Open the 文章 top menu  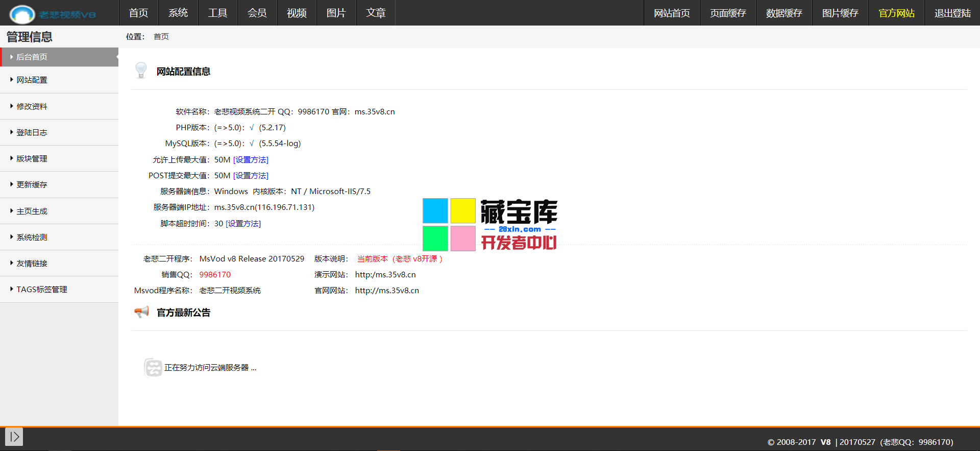point(376,13)
